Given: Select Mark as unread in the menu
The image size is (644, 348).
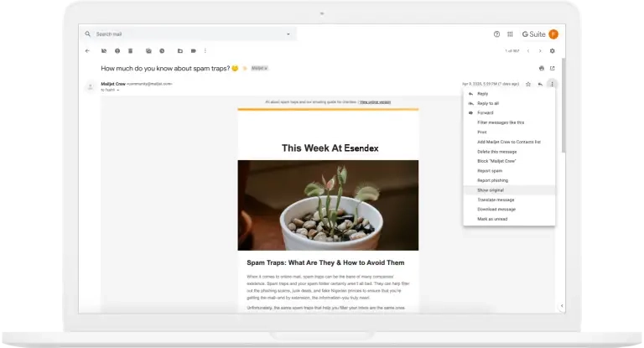Looking at the screenshot, I should (x=509, y=219).
